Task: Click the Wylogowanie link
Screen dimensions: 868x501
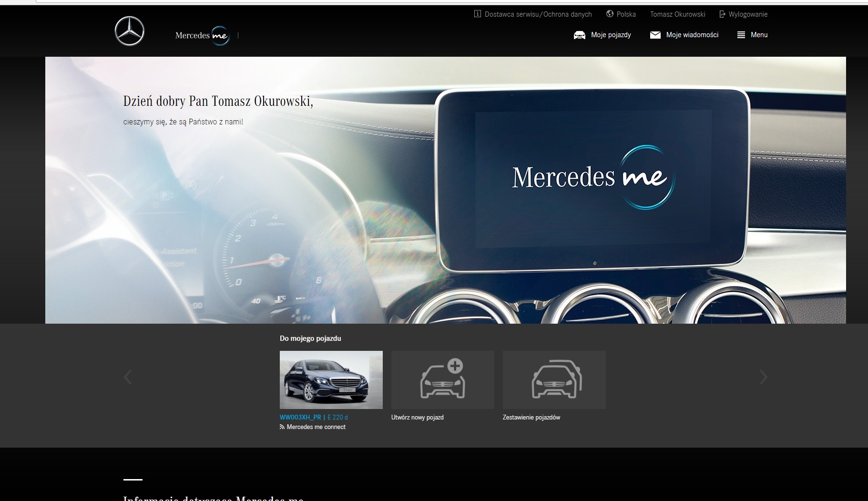Action: (x=748, y=14)
